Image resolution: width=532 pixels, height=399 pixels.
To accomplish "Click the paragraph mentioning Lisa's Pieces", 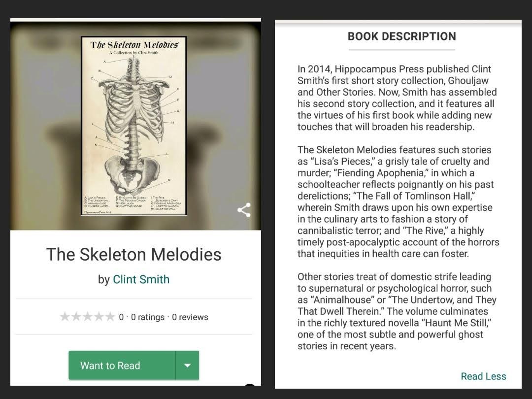I will click(x=399, y=202).
